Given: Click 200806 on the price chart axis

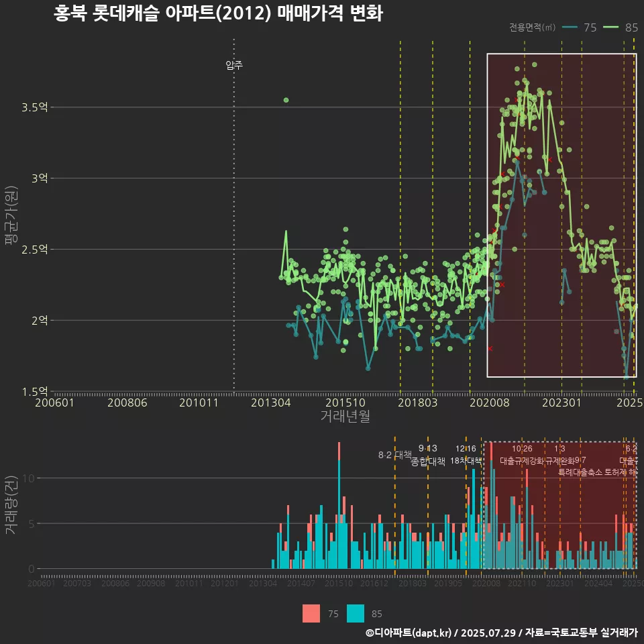Looking at the screenshot, I should [127, 402].
